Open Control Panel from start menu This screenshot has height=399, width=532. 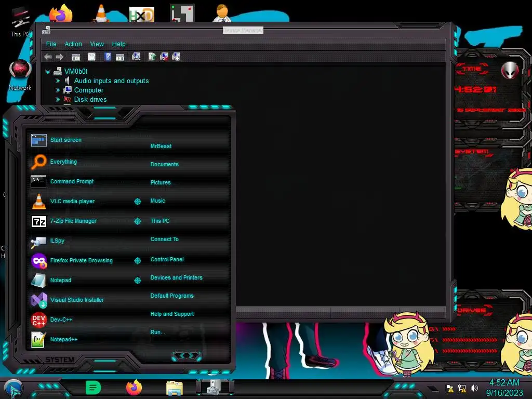tap(167, 260)
